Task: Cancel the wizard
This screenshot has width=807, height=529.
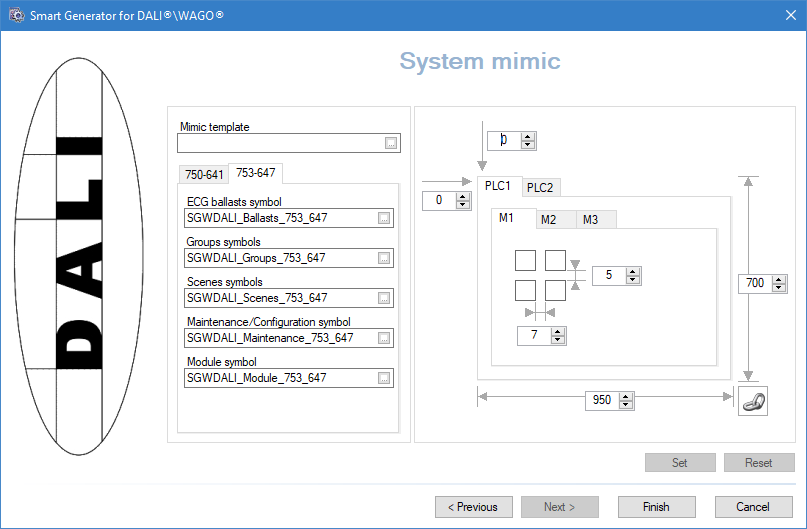Action: [x=752, y=507]
